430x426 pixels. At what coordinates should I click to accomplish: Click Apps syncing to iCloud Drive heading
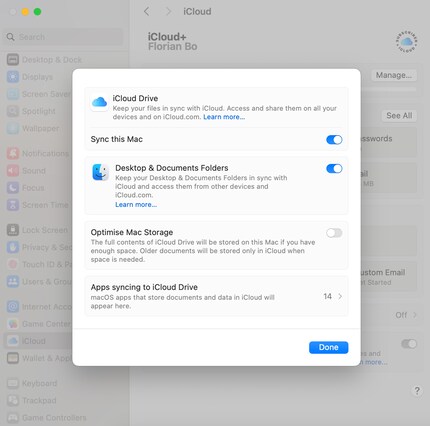[144, 287]
